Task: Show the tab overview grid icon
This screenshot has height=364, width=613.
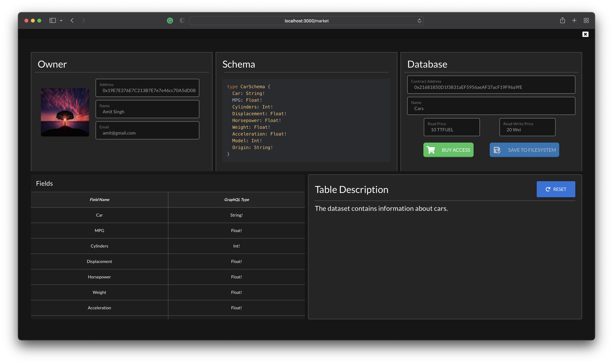Action: click(x=586, y=21)
